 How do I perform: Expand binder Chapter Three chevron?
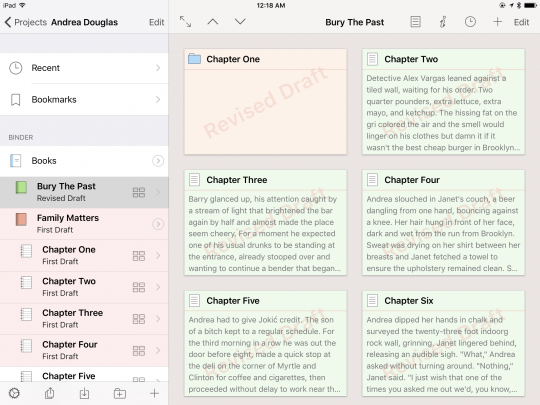click(158, 319)
